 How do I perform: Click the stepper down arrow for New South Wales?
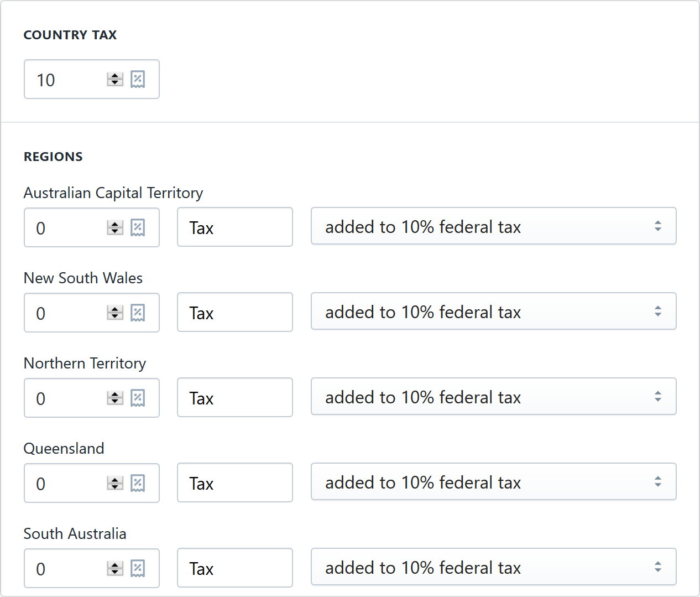point(114,316)
